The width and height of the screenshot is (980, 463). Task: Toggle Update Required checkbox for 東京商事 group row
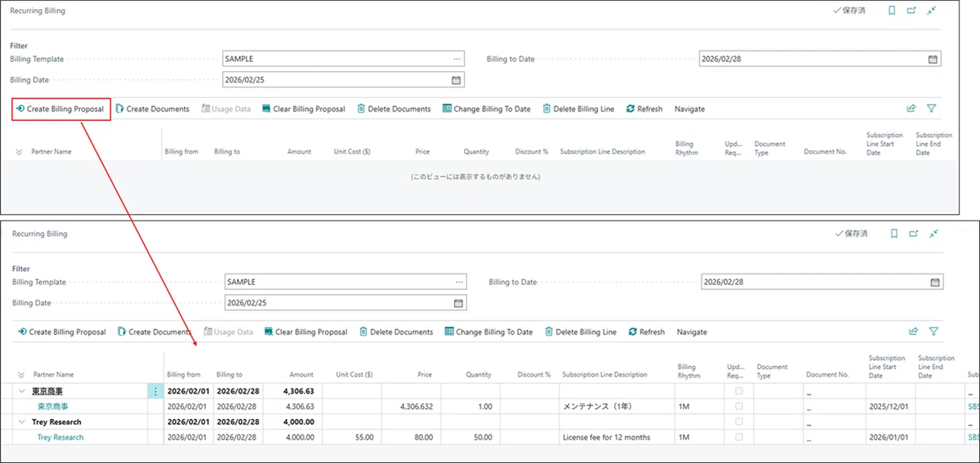740,391
